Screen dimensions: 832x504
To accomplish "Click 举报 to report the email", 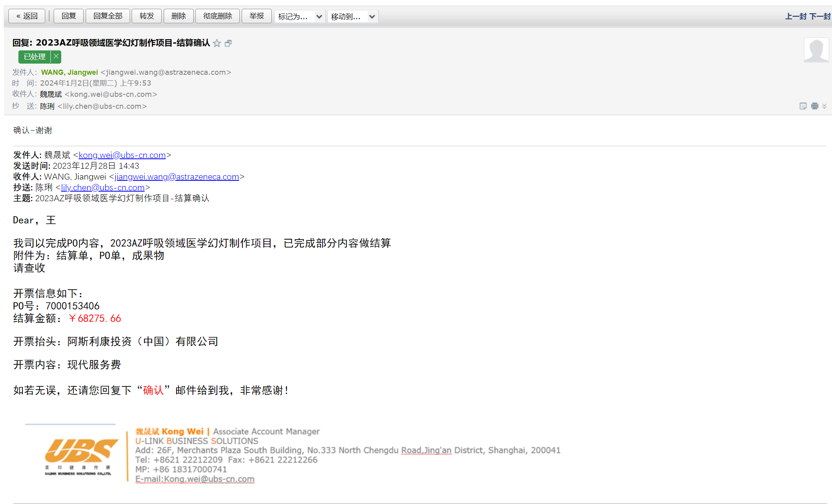I will (x=257, y=16).
